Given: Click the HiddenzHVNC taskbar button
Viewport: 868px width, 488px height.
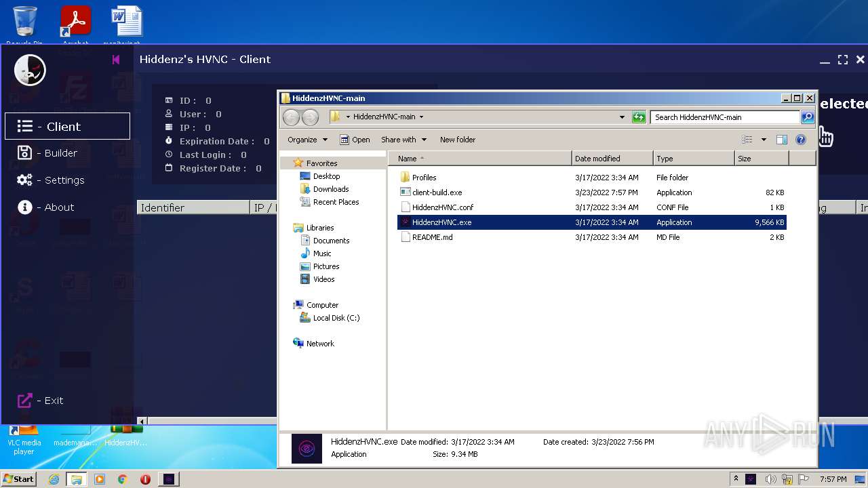Looking at the screenshot, I should pos(169,479).
